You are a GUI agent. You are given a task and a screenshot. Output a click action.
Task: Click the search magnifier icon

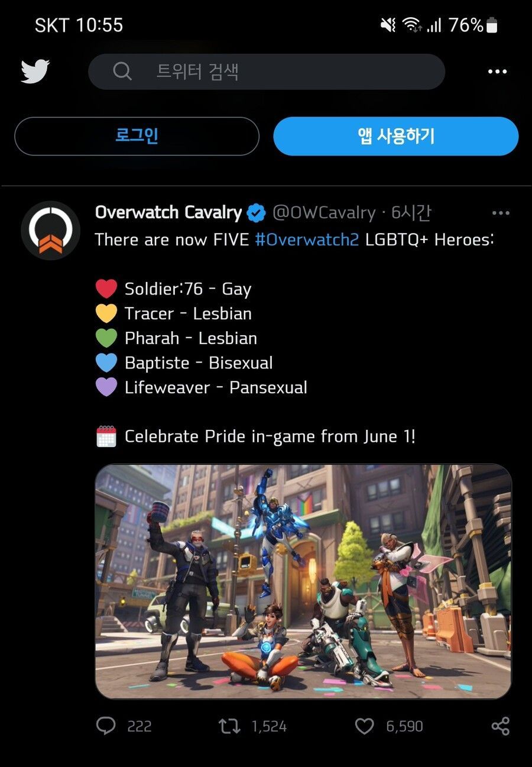tap(122, 72)
